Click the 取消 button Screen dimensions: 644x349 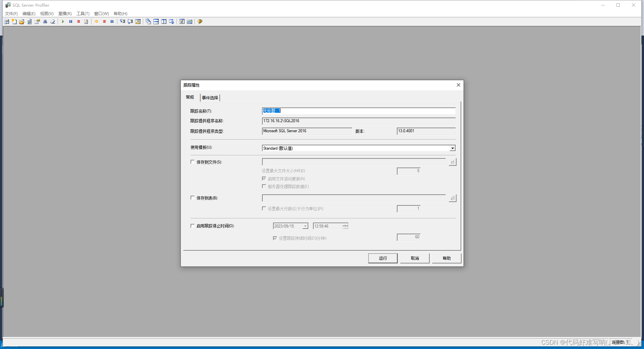pos(415,258)
